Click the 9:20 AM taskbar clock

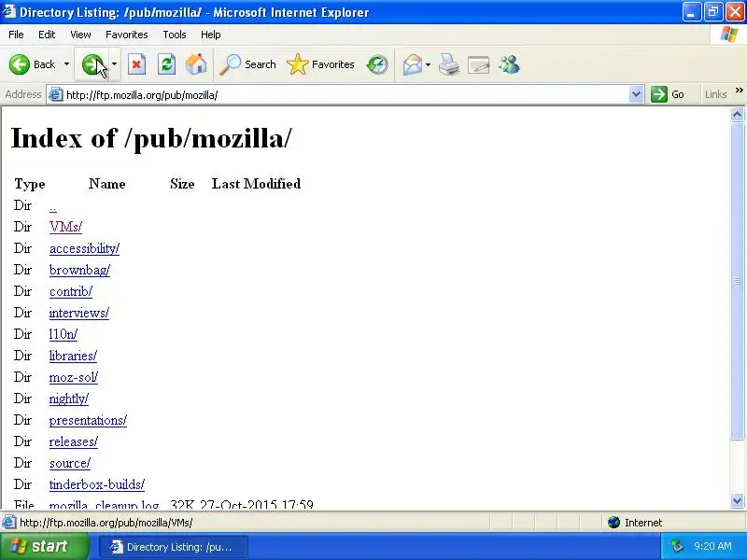coord(712,546)
